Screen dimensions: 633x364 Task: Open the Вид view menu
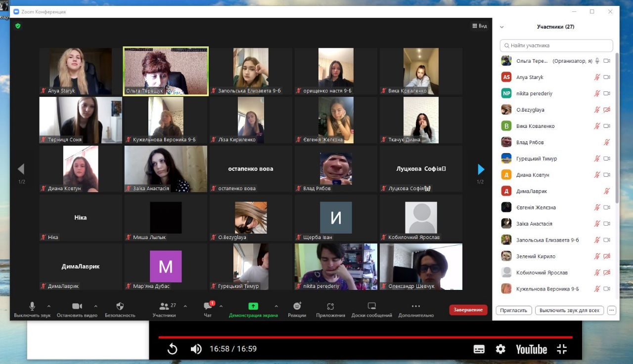(x=480, y=26)
